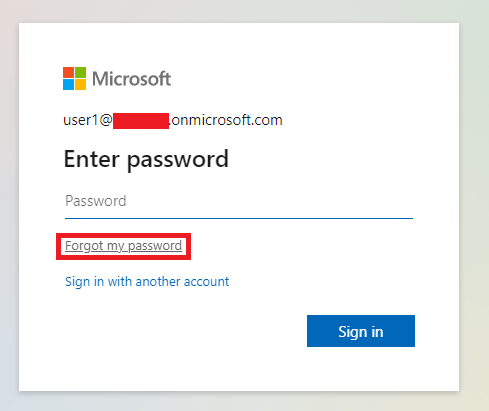Submit with the blue Sign in button
The image size is (489, 411).
click(361, 331)
